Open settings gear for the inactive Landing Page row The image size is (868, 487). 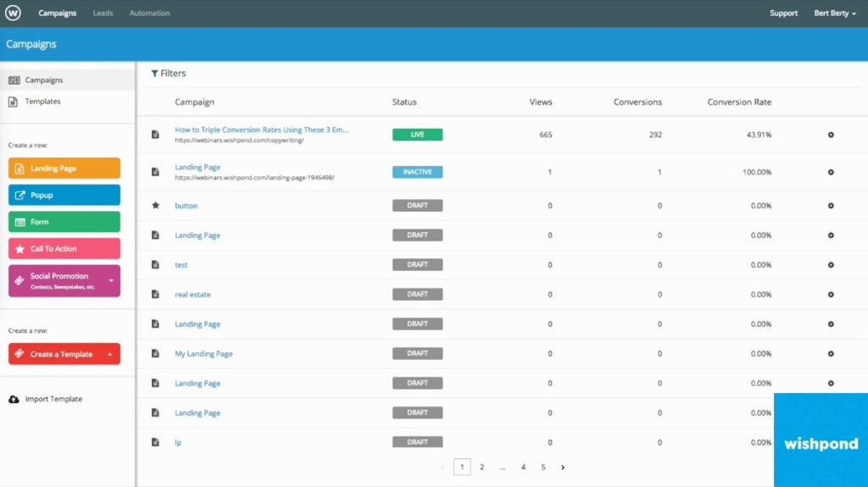tap(831, 172)
